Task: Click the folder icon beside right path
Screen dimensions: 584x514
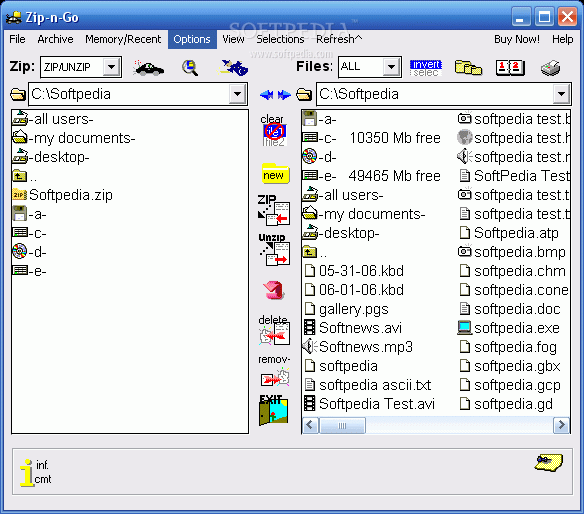Action: pyautogui.click(x=304, y=94)
